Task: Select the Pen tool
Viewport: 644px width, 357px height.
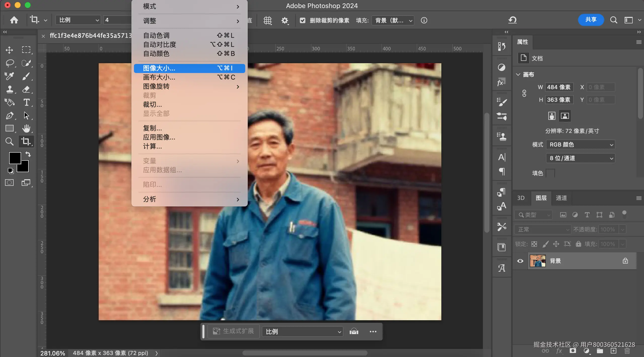Action: point(10,116)
